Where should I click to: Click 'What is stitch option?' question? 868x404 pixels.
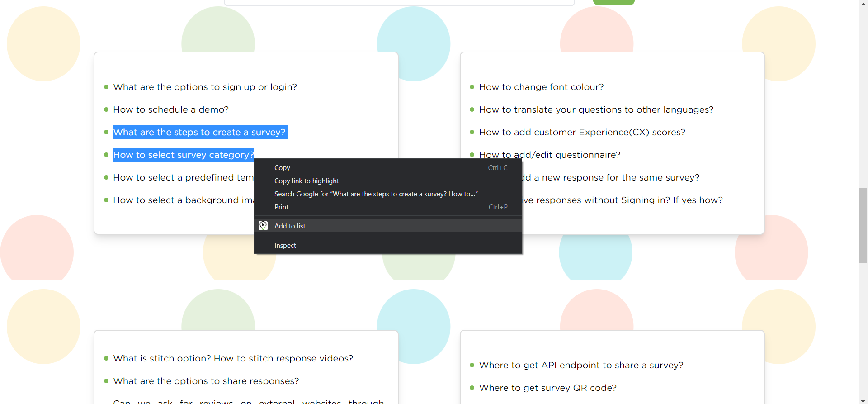[233, 358]
